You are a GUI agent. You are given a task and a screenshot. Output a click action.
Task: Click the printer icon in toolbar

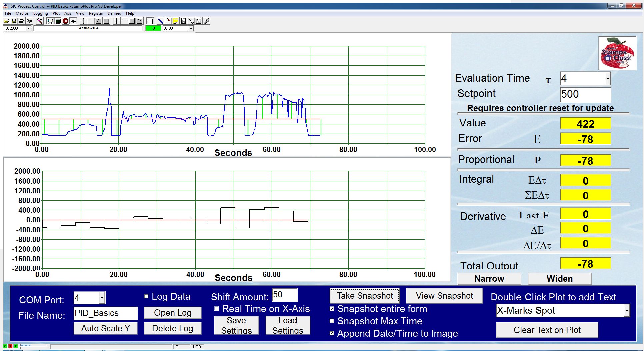[22, 21]
